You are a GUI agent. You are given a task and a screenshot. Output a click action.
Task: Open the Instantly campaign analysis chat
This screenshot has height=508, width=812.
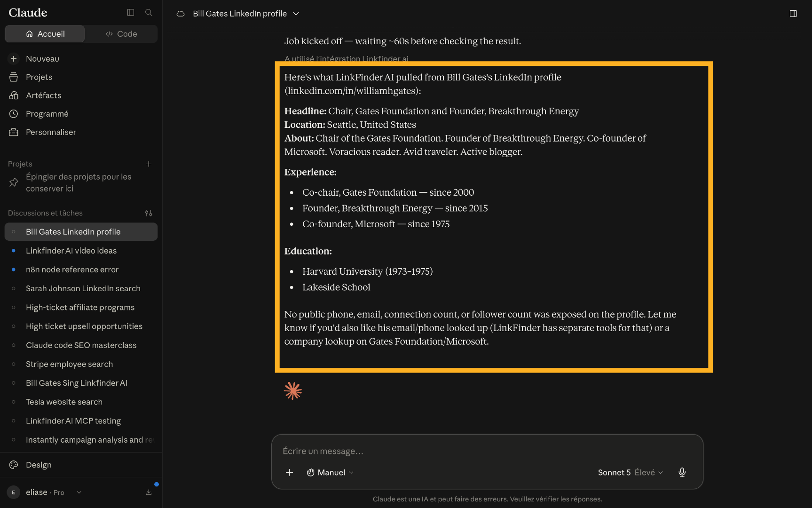tap(81, 440)
